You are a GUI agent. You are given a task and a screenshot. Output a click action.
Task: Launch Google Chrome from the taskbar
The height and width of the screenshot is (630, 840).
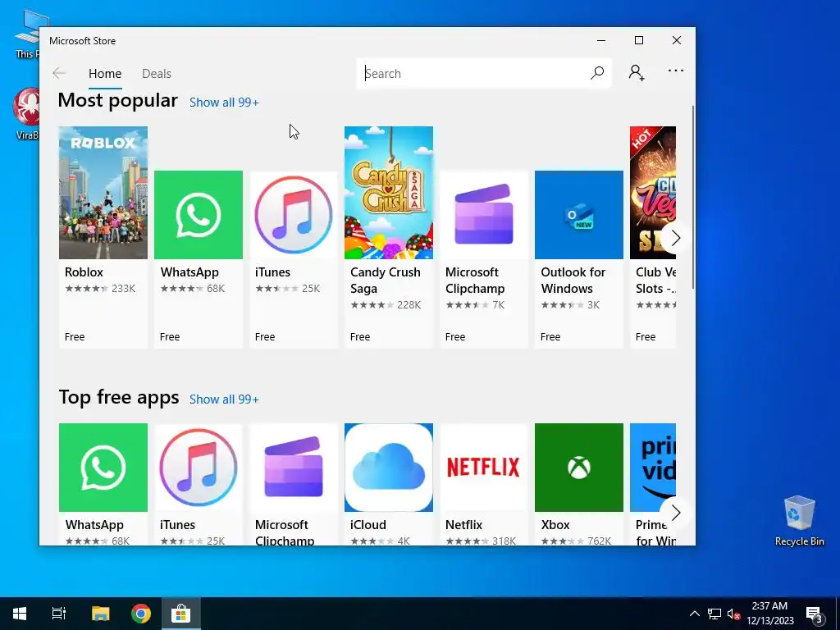click(141, 614)
